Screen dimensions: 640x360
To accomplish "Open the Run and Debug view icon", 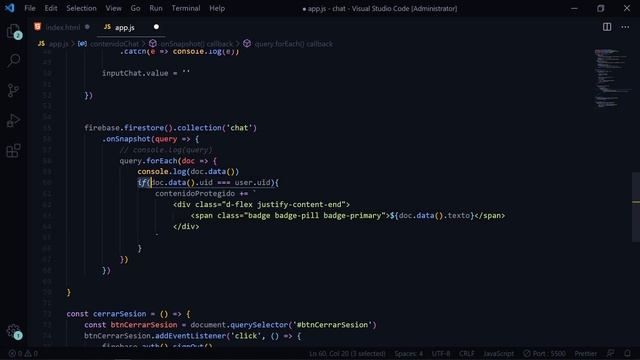I will 13,120.
